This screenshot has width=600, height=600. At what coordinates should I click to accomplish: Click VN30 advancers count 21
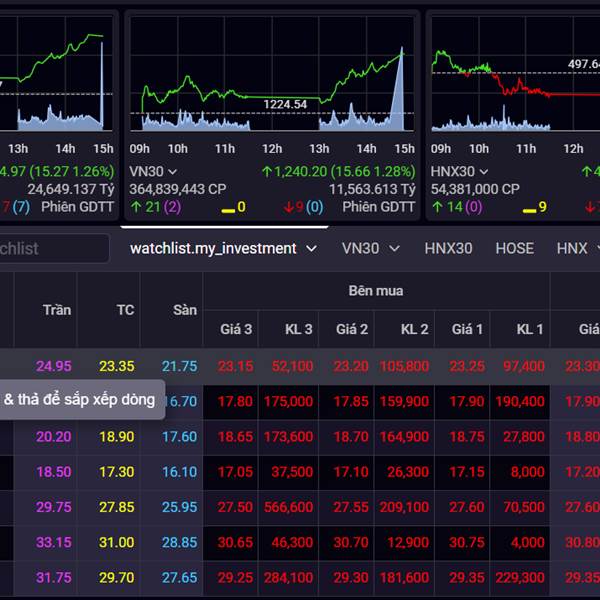tap(152, 207)
